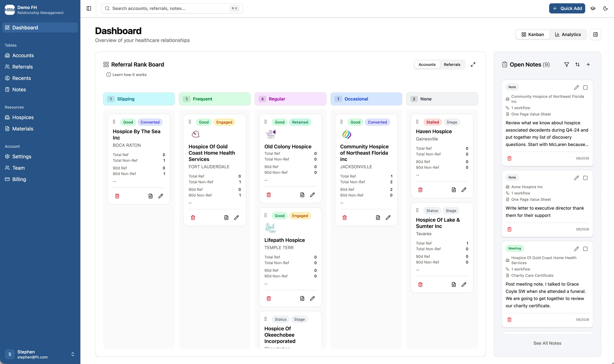Mark the Avow Hospice Inc note complete
This screenshot has width=614, height=364.
pyautogui.click(x=586, y=178)
